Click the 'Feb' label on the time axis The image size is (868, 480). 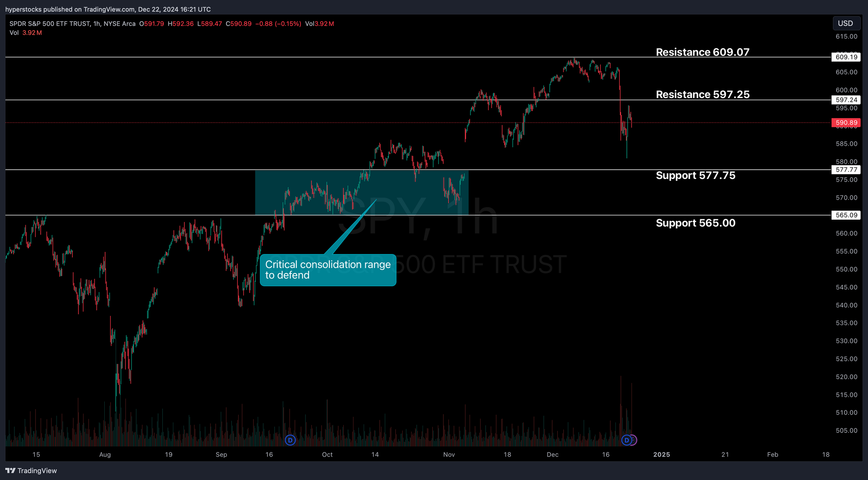pyautogui.click(x=773, y=455)
